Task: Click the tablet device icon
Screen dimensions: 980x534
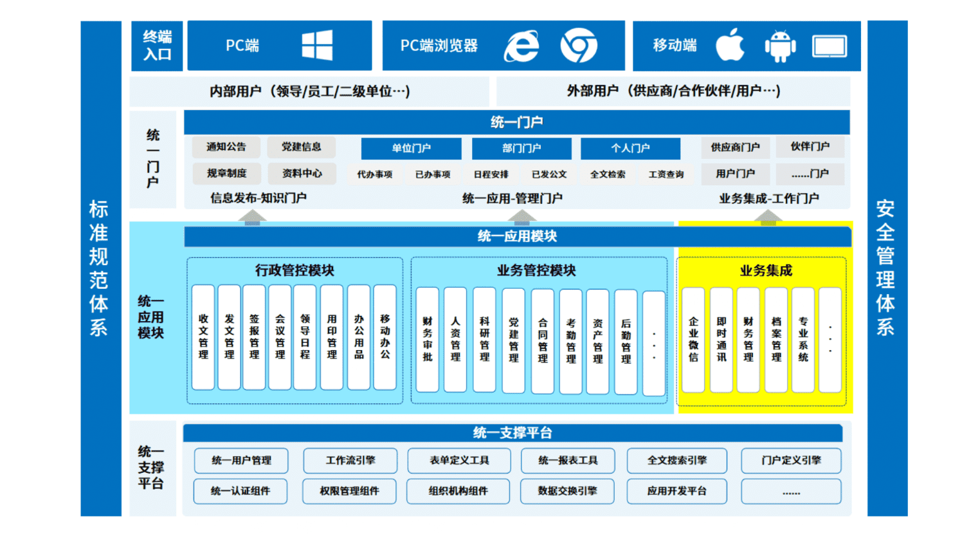Action: 829,46
